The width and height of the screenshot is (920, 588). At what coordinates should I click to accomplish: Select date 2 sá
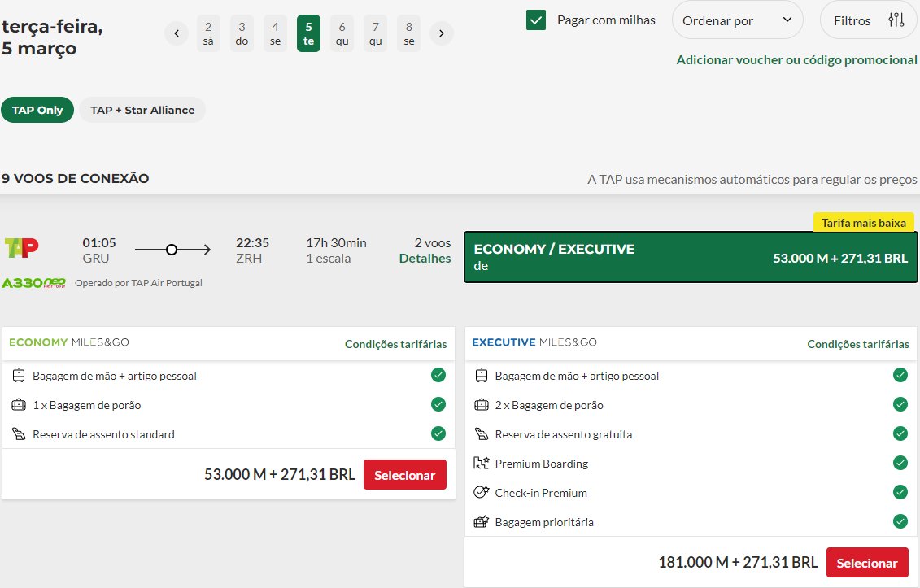[x=208, y=33]
